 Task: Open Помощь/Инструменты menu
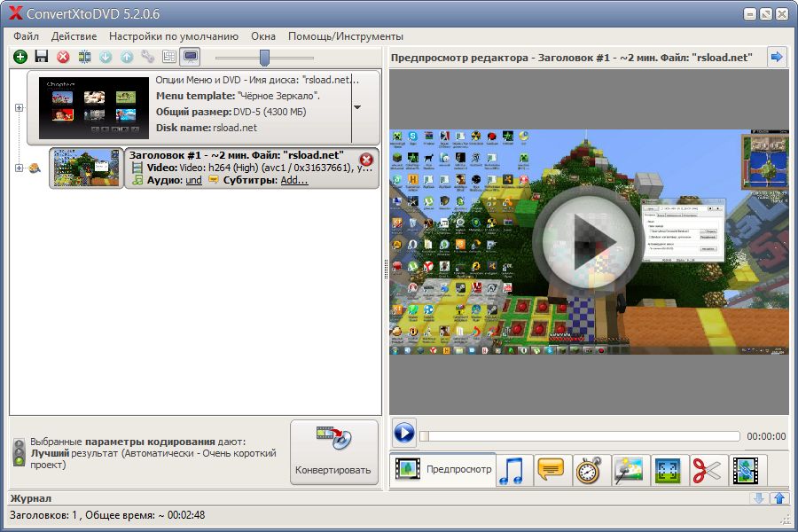[346, 36]
